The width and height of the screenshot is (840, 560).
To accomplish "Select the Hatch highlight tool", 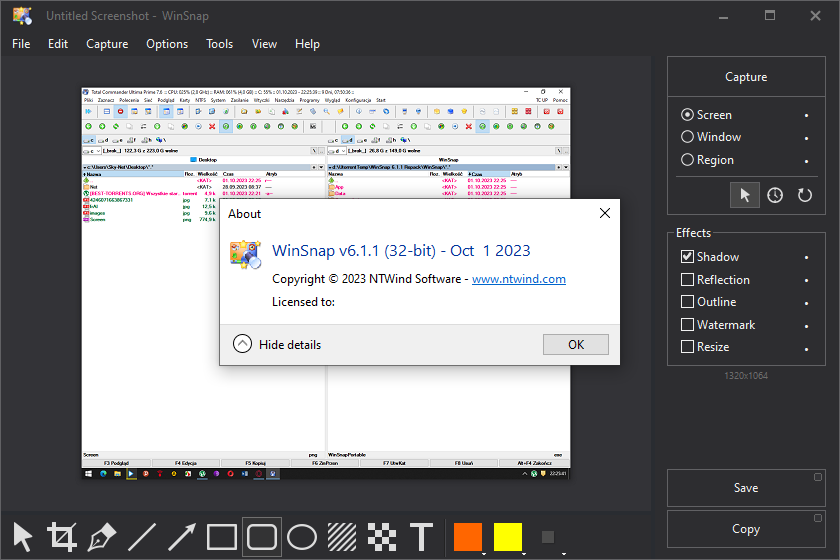I will (342, 537).
